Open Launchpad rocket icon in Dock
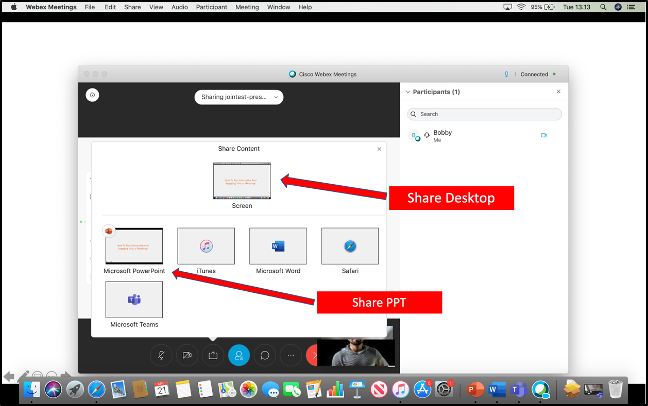Viewport: 648px width, 406px height. coord(75,389)
